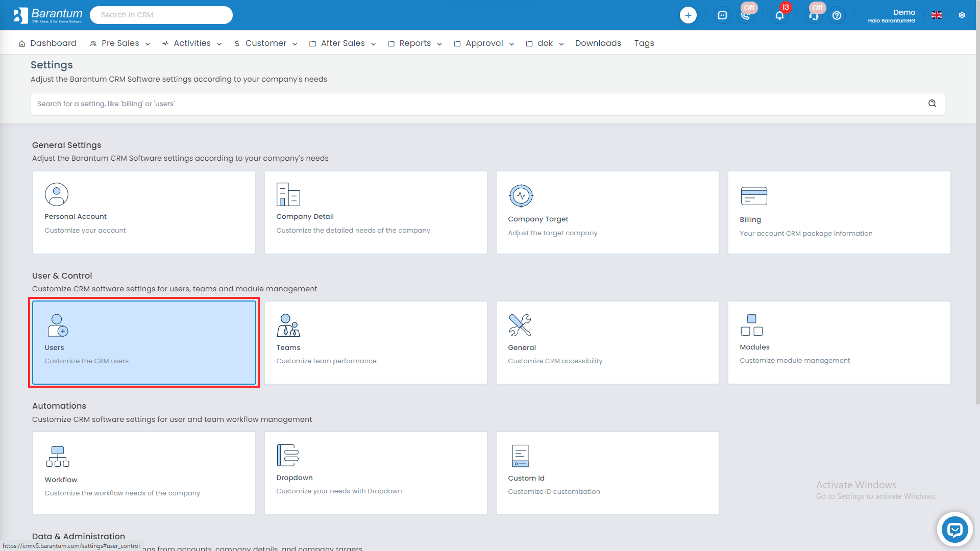Click the Activities pulse icon
Image resolution: width=980 pixels, height=551 pixels.
(165, 44)
